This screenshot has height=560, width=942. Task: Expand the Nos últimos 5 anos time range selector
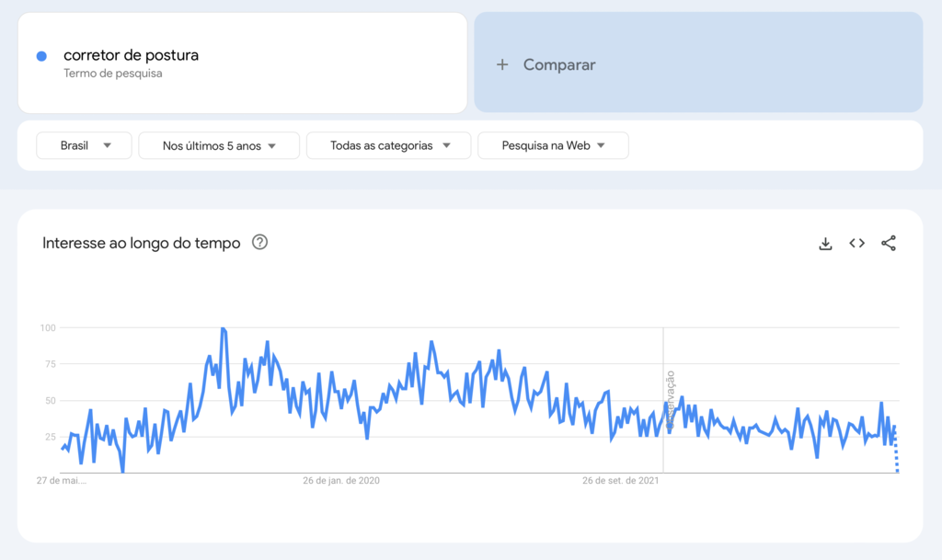[x=218, y=145]
